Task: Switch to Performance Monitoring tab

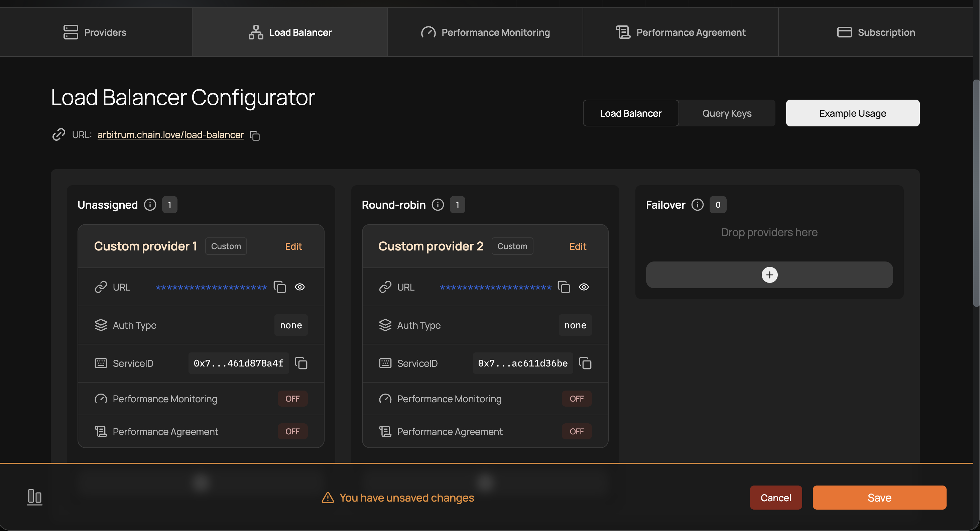Action: [x=485, y=32]
